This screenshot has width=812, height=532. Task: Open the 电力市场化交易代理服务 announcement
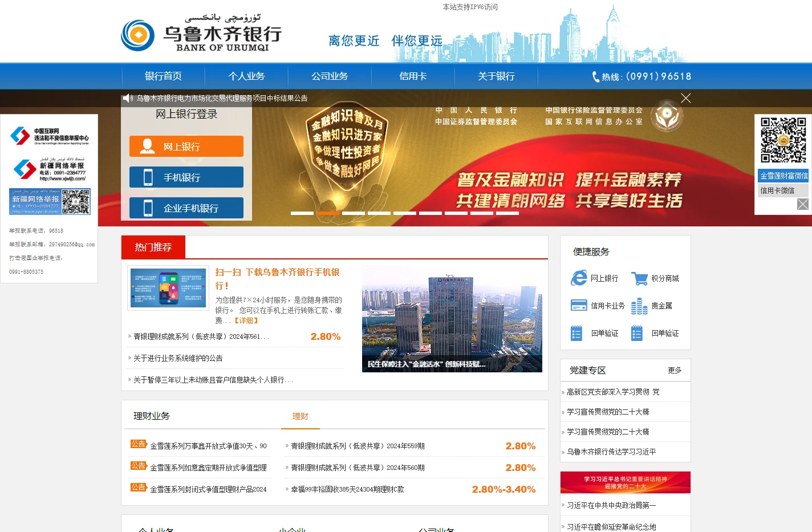click(x=222, y=98)
